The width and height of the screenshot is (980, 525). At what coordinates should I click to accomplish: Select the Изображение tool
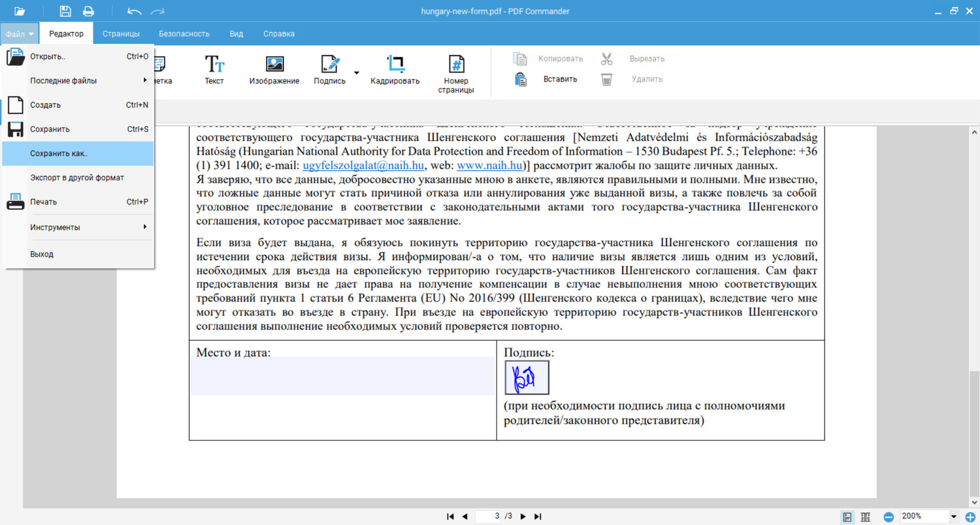[x=274, y=71]
